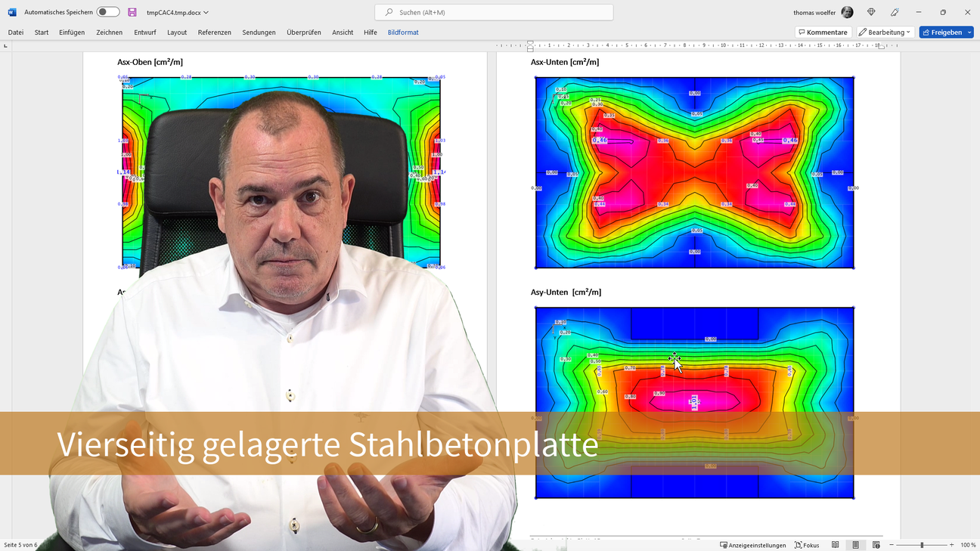The height and width of the screenshot is (551, 980).
Task: Toggle the Automatisches Speichern switch
Action: (108, 12)
